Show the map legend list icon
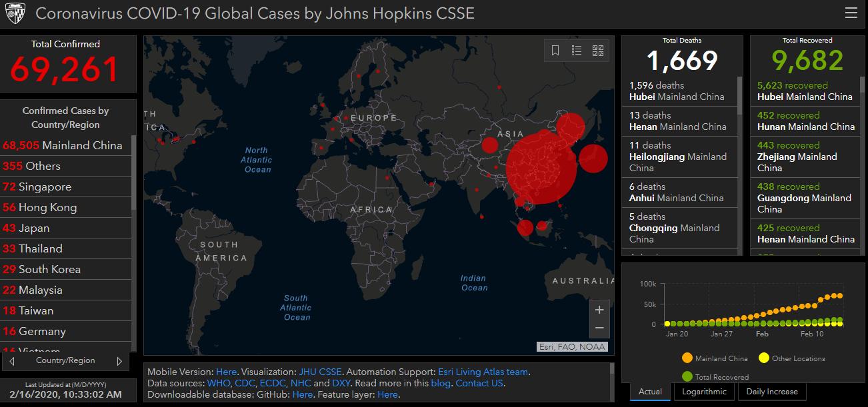 577,51
